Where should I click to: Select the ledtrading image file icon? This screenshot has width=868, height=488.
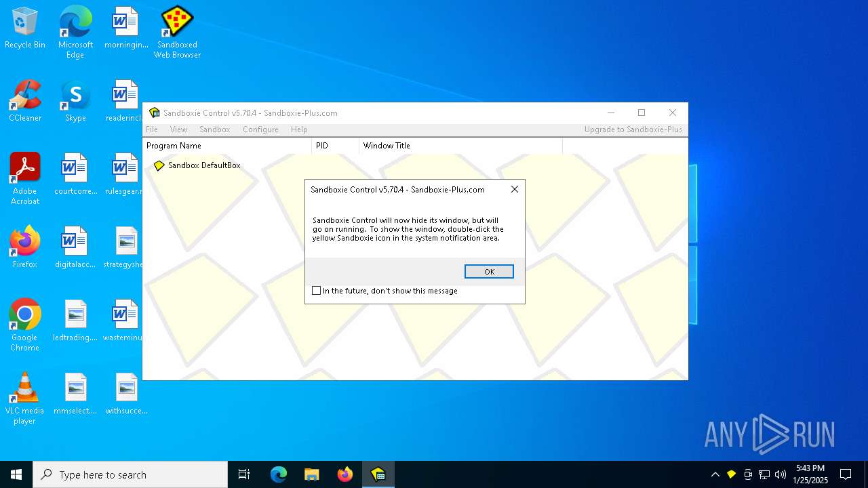[75, 321]
